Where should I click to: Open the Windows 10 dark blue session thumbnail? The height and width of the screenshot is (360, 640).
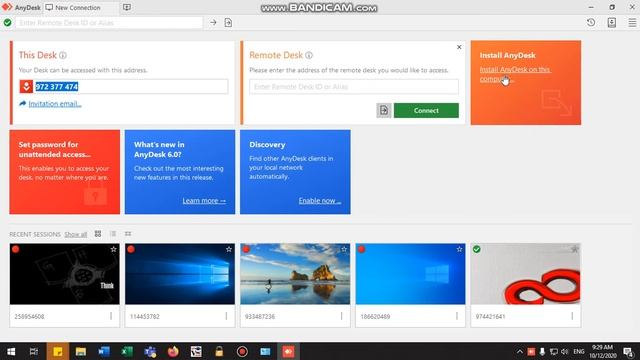tap(180, 274)
